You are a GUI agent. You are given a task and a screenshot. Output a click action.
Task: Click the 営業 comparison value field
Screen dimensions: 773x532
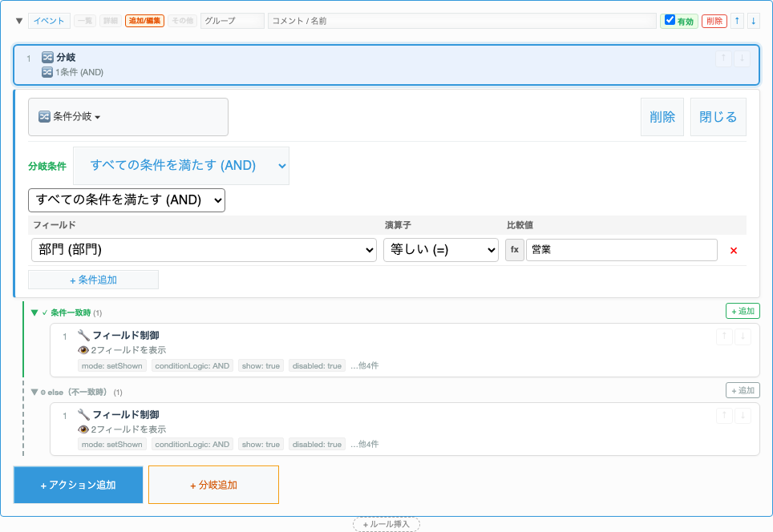pyautogui.click(x=621, y=250)
